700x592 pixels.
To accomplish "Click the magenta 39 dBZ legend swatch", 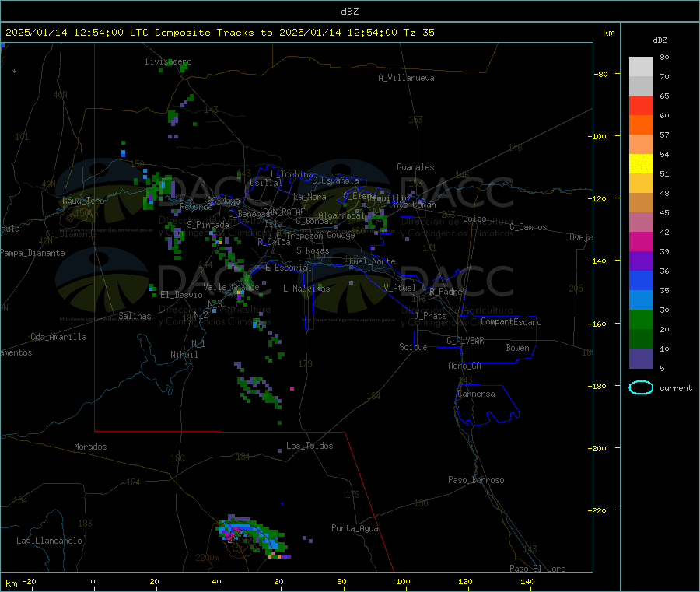I will [641, 241].
